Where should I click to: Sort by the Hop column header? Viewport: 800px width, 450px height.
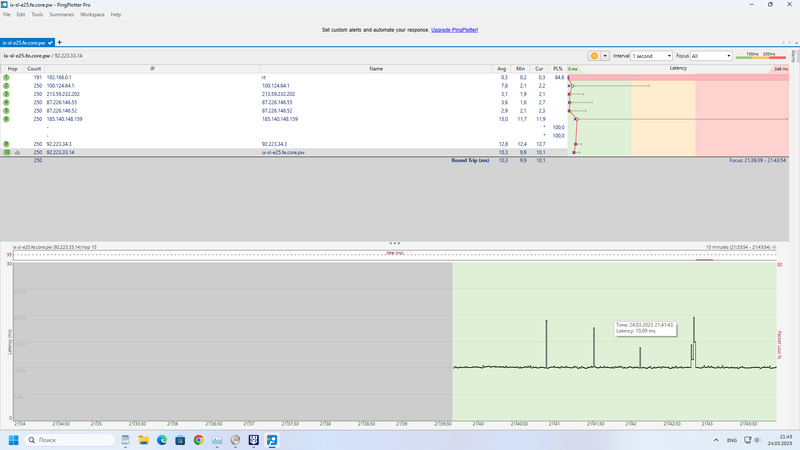pyautogui.click(x=12, y=69)
